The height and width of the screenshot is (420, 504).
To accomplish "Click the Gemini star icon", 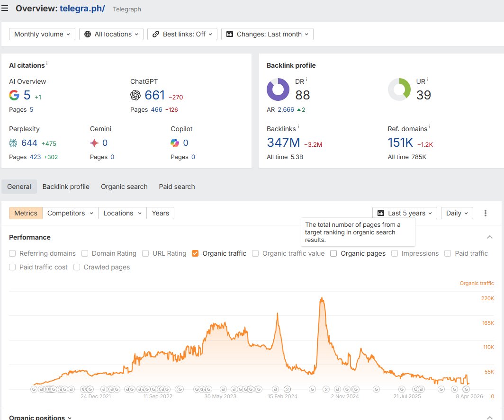I will pos(94,143).
